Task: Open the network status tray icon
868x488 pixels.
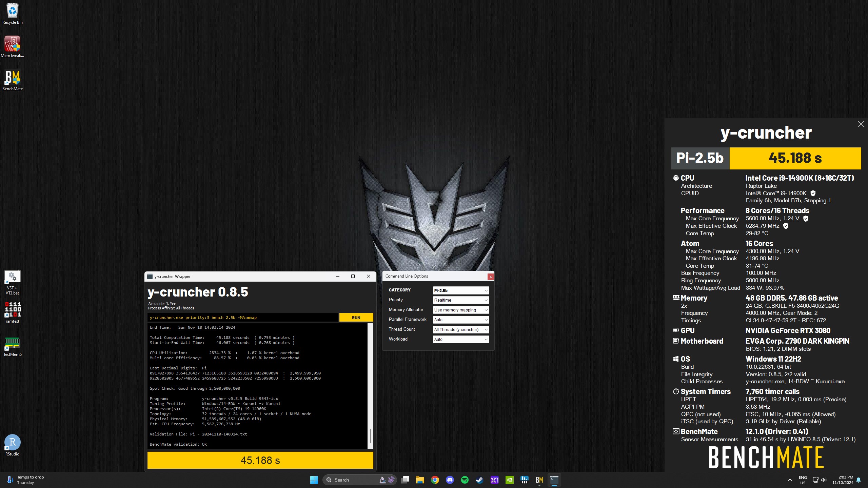Action: click(x=816, y=480)
